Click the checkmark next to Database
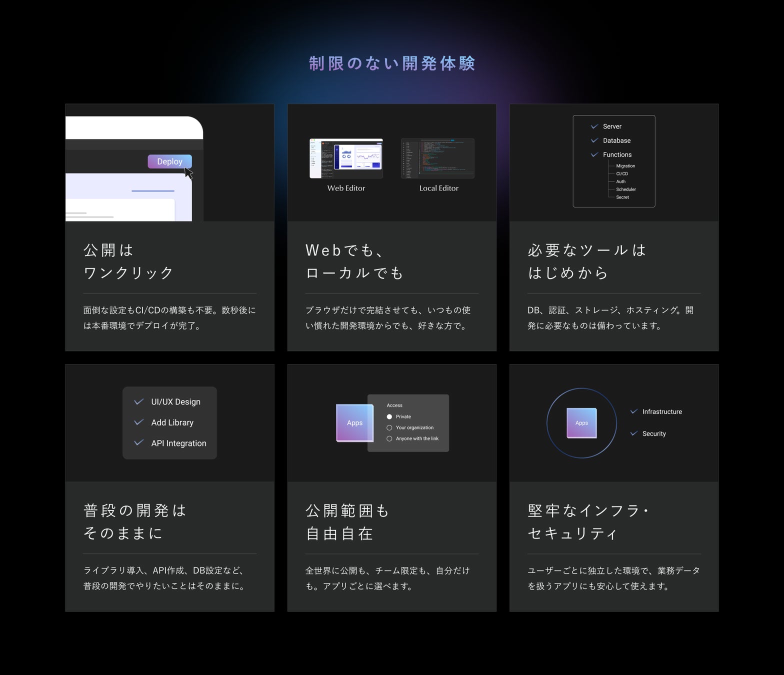Image resolution: width=784 pixels, height=675 pixels. pyautogui.click(x=594, y=140)
